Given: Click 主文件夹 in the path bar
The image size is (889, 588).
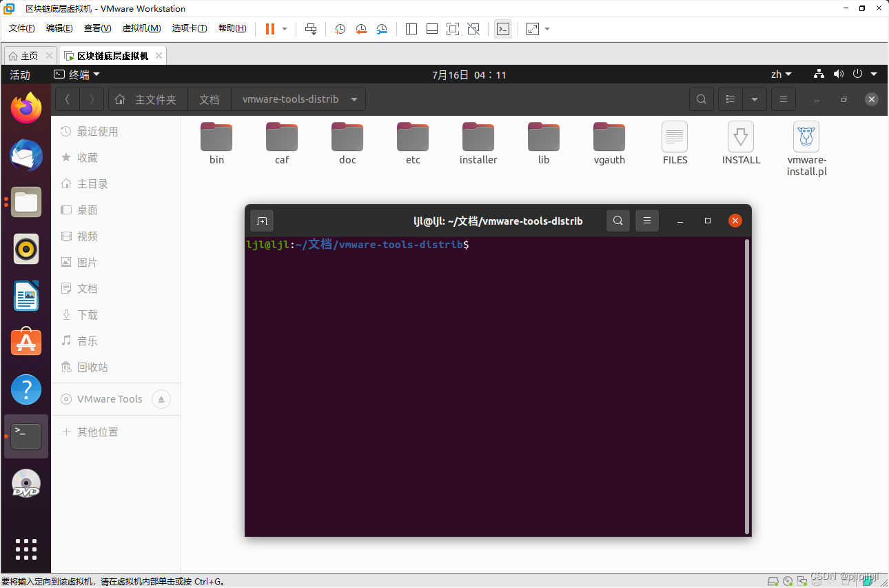Looking at the screenshot, I should click(x=148, y=99).
